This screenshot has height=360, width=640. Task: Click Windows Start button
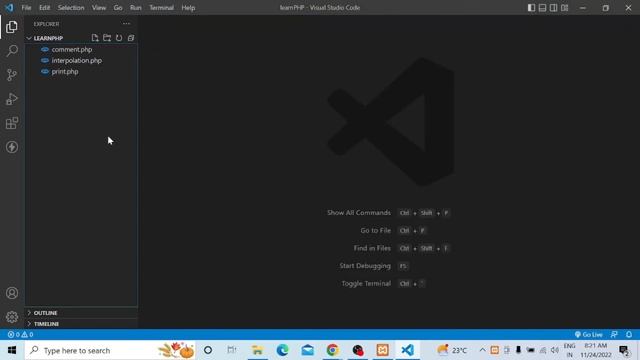coord(12,350)
